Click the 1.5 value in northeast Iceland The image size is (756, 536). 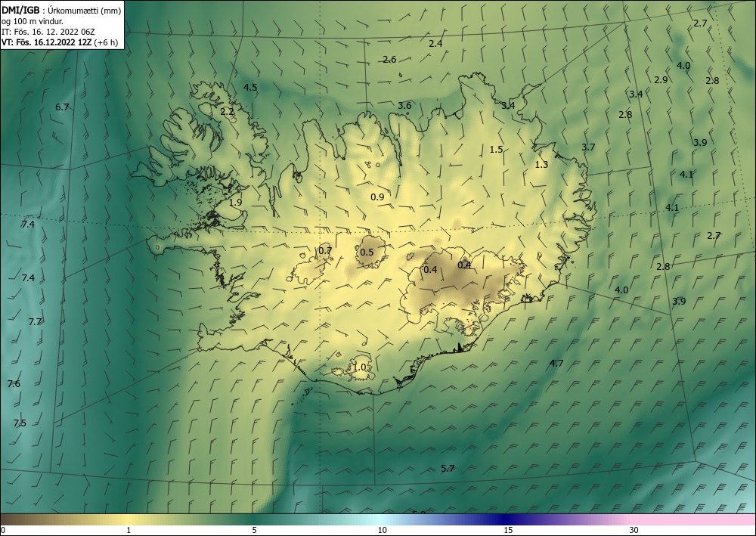point(496,150)
